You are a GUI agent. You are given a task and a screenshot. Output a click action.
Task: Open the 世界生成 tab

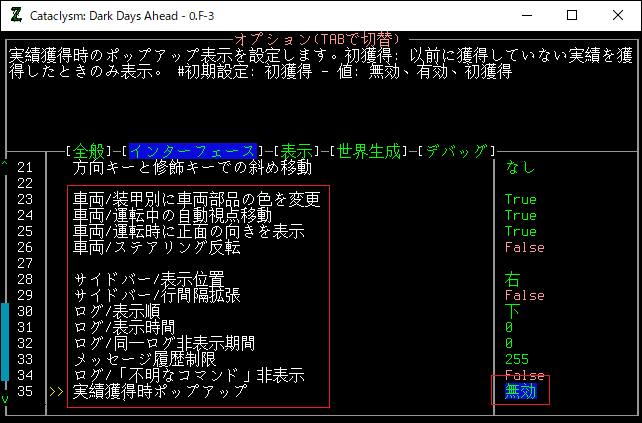click(369, 151)
